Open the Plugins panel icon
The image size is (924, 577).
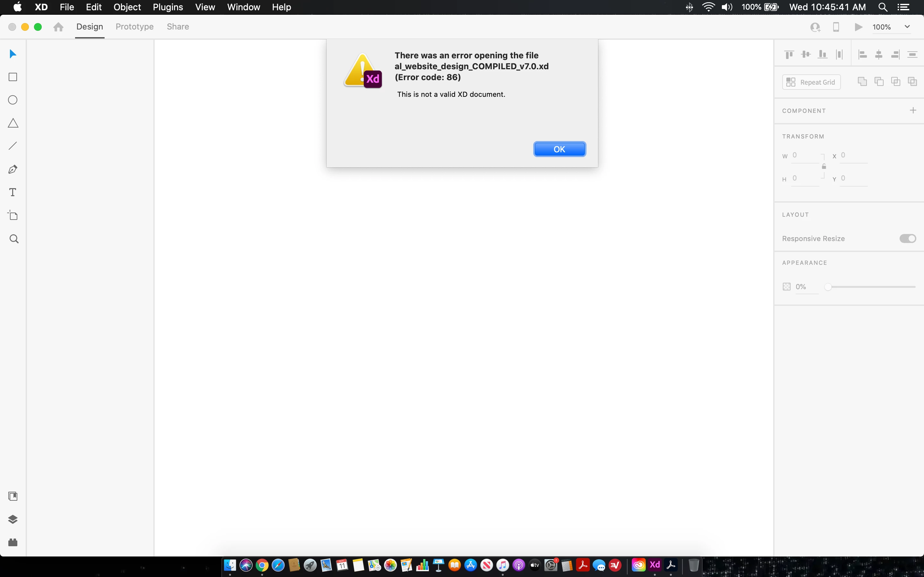pos(13,542)
